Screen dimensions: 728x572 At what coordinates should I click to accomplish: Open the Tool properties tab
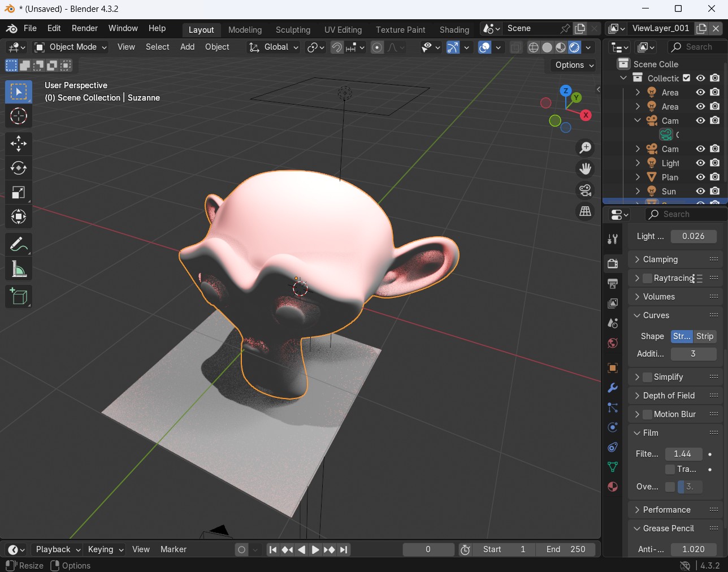click(x=613, y=239)
